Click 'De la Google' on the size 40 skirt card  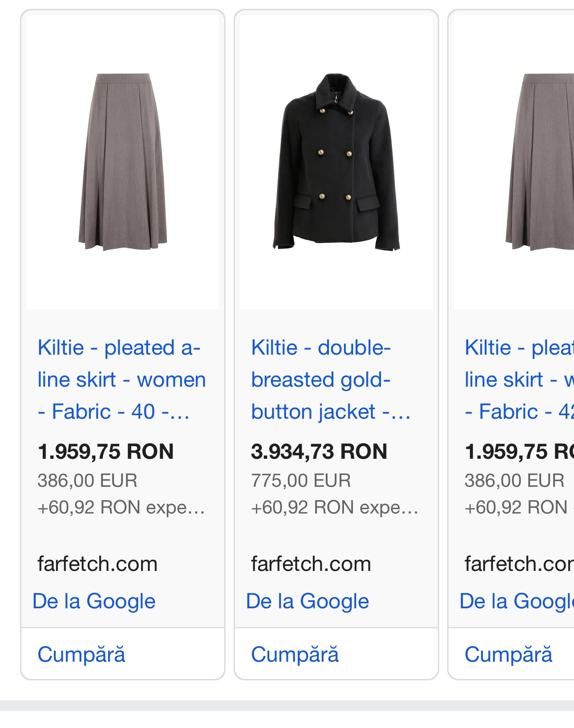point(94,601)
